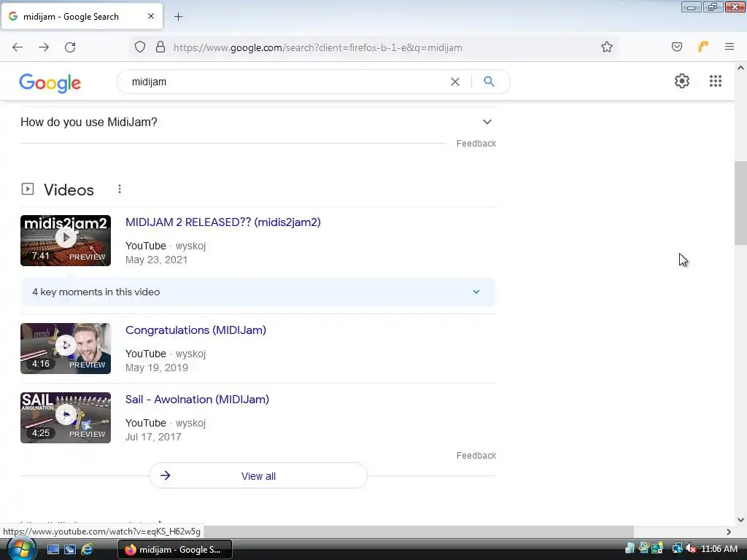Viewport: 747px width, 560px height.
Task: Close the midijam Google Search tab
Action: 151,16
